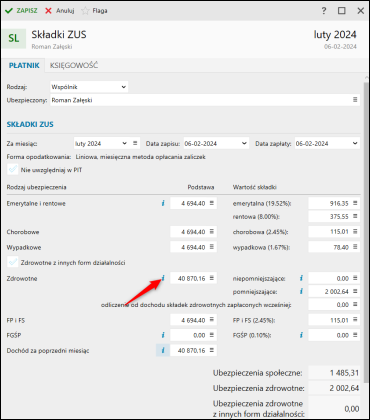The width and height of the screenshot is (370, 420).
Task: Show info for FGŚP podstawa
Action: tap(163, 335)
